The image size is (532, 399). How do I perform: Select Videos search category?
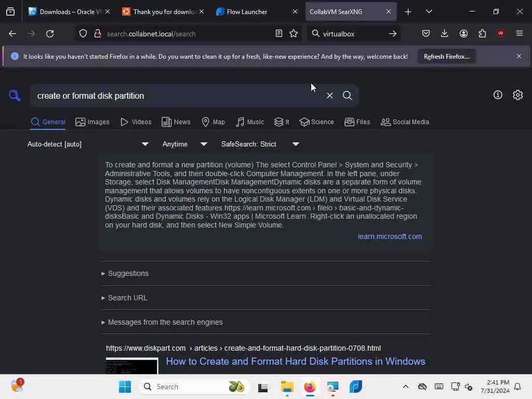click(136, 122)
